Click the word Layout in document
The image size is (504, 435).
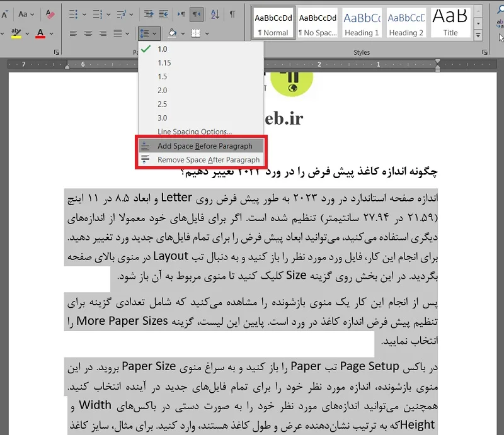pyautogui.click(x=171, y=256)
